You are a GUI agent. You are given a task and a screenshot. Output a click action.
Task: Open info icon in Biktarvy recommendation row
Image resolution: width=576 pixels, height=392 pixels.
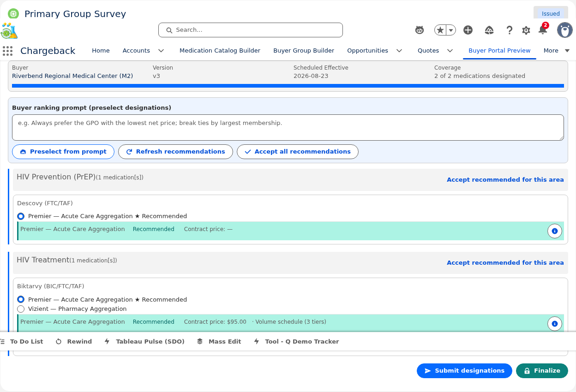[555, 324]
